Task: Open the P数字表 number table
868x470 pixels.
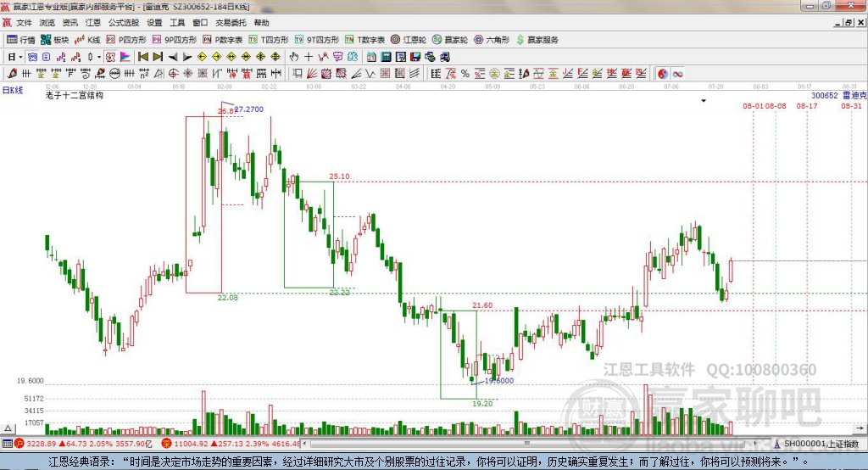Action: click(x=222, y=40)
